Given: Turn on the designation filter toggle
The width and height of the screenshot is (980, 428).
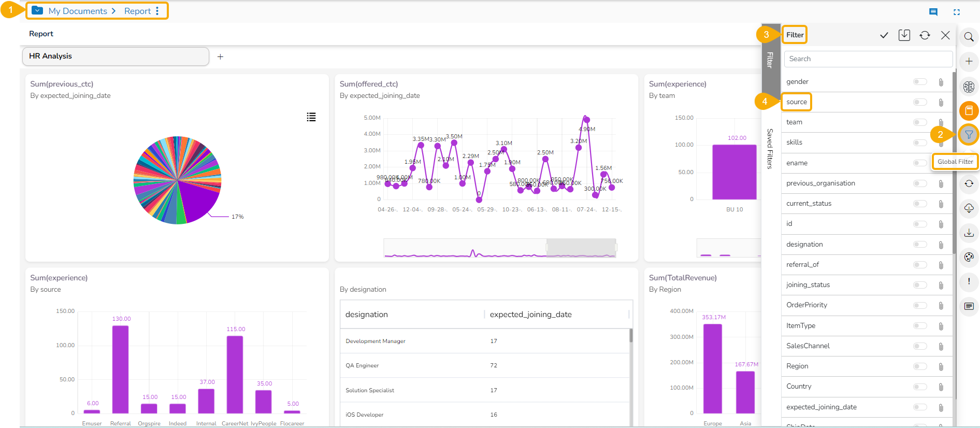Looking at the screenshot, I should 920,245.
